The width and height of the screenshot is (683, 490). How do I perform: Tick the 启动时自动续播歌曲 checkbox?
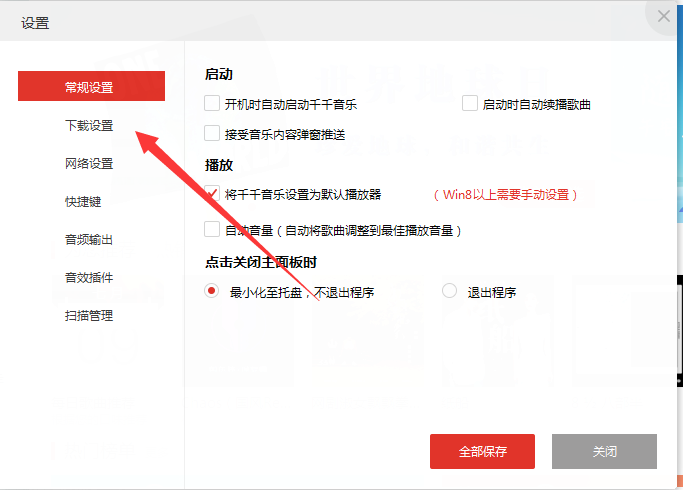coord(470,104)
